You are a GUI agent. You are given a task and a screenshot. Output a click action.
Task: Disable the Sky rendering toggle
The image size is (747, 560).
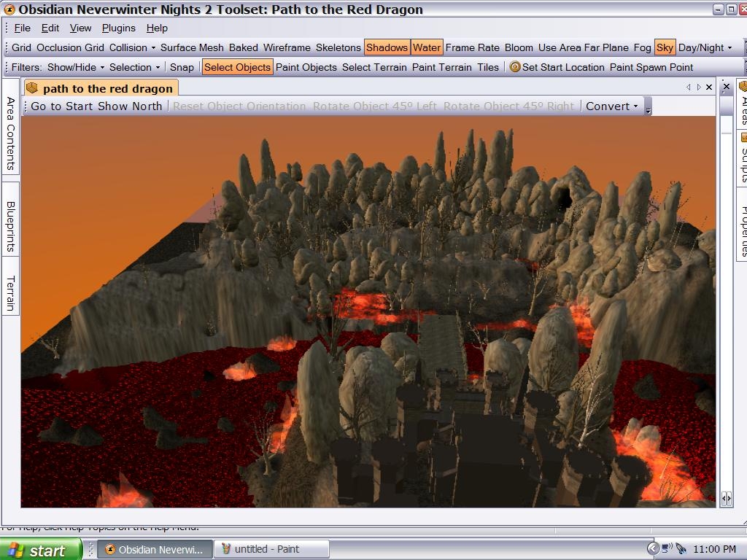point(665,47)
